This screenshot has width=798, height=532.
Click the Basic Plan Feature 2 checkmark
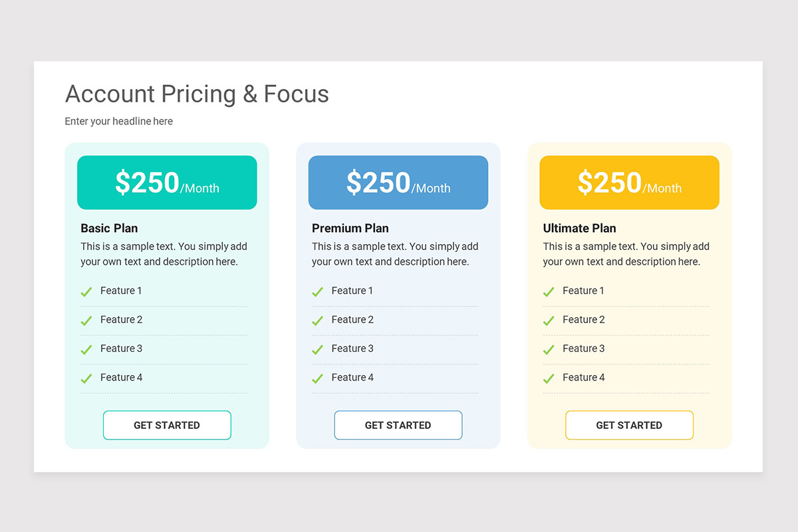tap(86, 321)
